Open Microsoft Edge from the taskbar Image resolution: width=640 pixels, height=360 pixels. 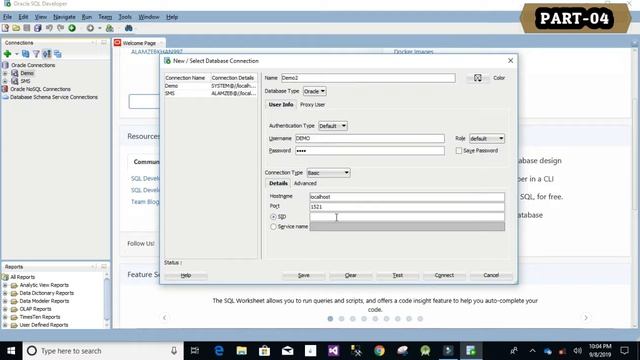(x=219, y=351)
